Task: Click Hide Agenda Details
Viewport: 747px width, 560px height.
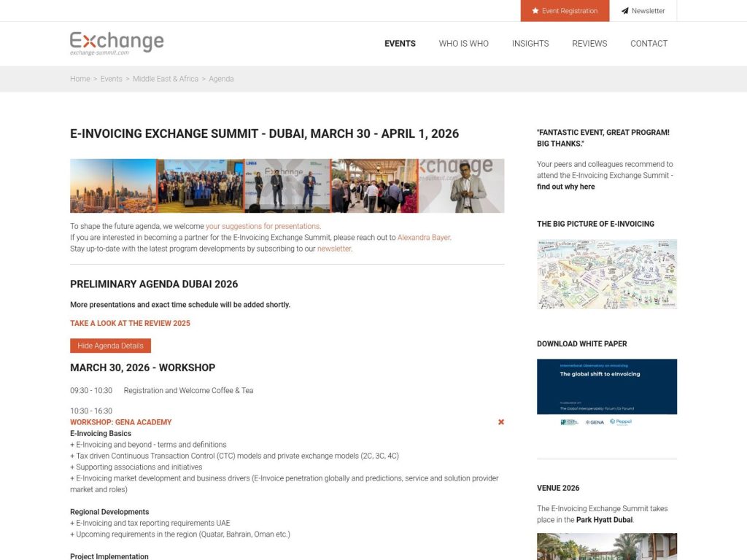Action: pos(110,345)
